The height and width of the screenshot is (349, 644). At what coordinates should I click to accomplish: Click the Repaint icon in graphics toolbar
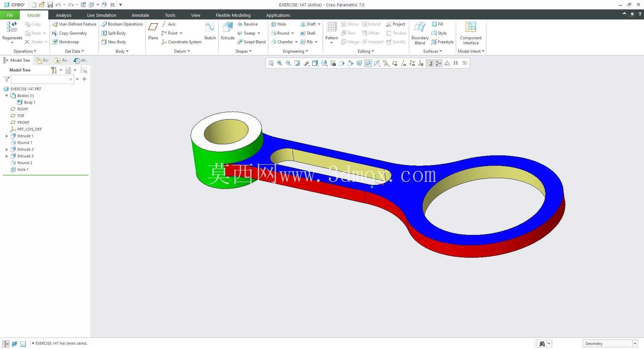(x=297, y=63)
